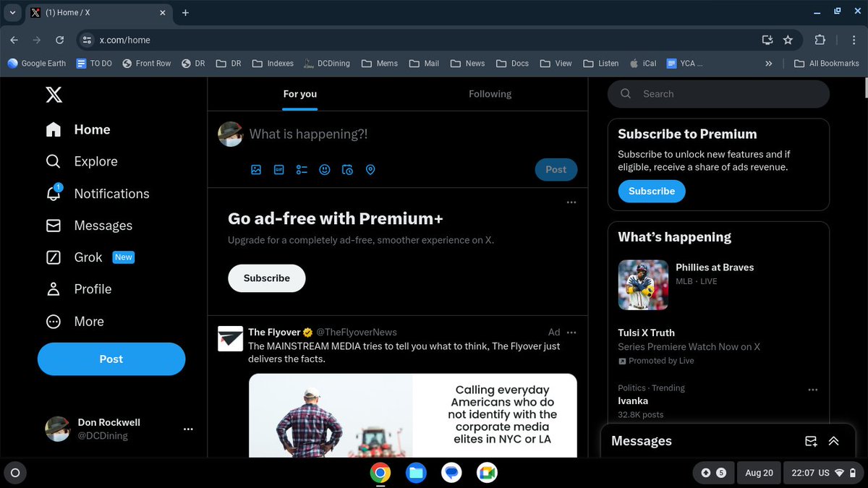This screenshot has width=868, height=488.
Task: Click white Subscribe button for Premium+
Action: (267, 278)
